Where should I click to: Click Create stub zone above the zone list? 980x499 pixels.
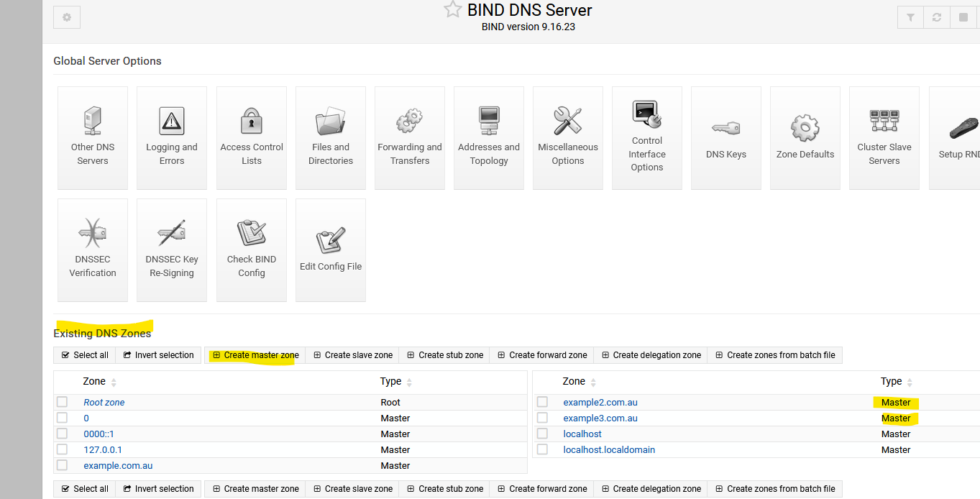click(x=445, y=355)
